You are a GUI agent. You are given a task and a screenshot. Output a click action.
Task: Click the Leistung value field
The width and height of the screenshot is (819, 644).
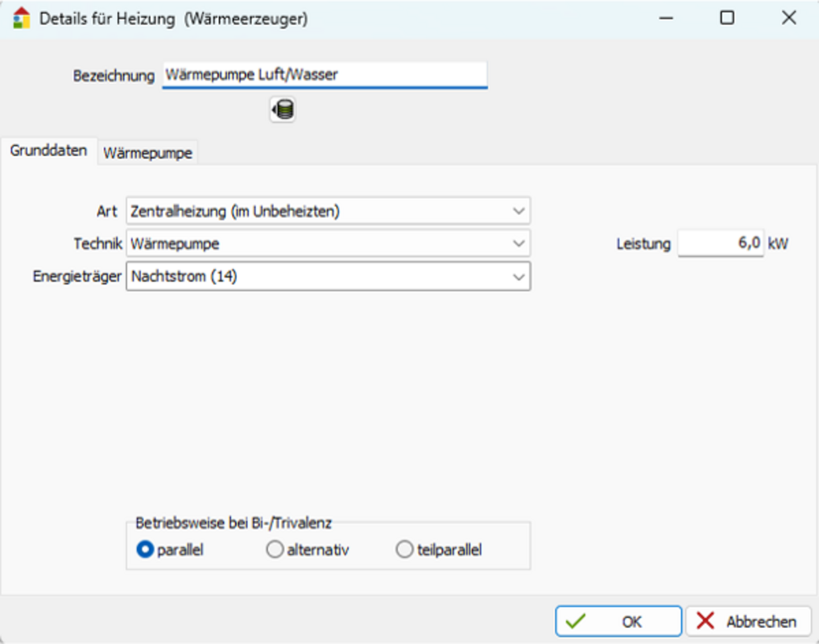pyautogui.click(x=720, y=243)
